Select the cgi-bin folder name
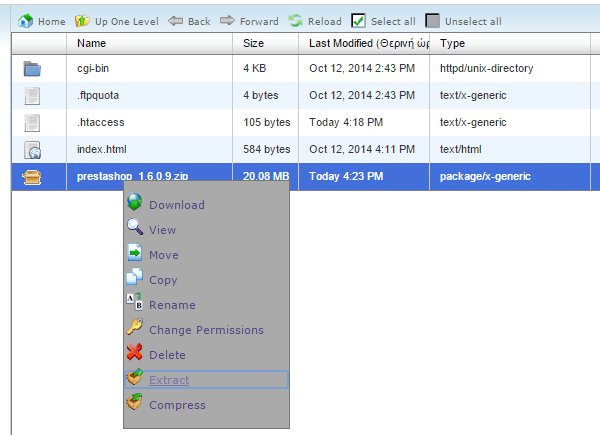600x435 pixels. click(93, 68)
